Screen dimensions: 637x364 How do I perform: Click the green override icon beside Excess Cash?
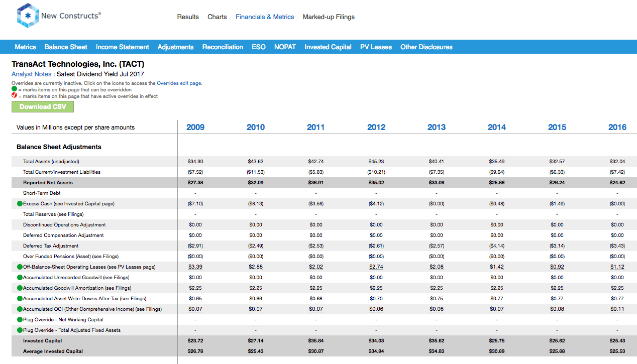click(20, 204)
